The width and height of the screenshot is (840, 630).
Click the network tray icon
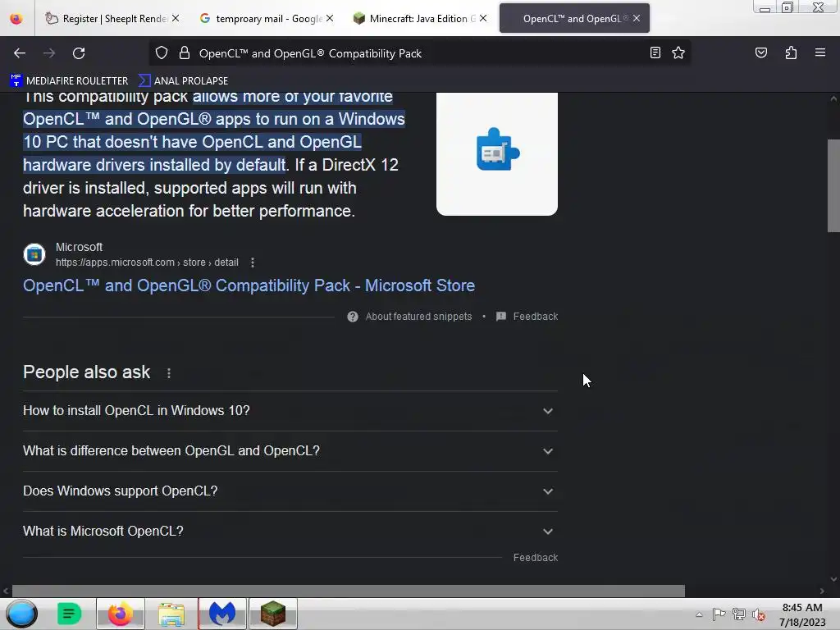click(x=739, y=614)
